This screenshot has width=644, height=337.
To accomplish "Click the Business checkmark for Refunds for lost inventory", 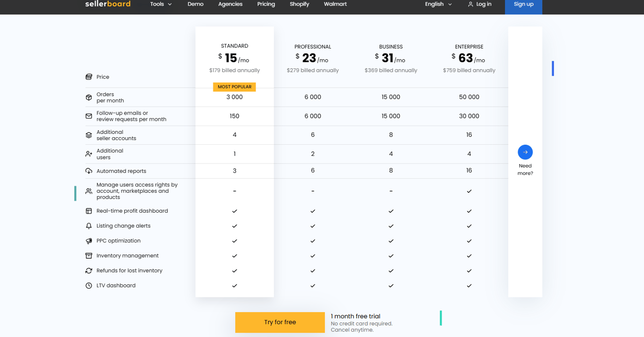I will (391, 271).
